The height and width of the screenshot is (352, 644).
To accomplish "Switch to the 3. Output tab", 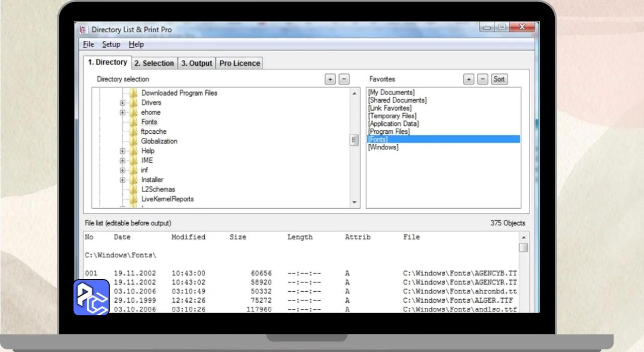I will point(197,63).
